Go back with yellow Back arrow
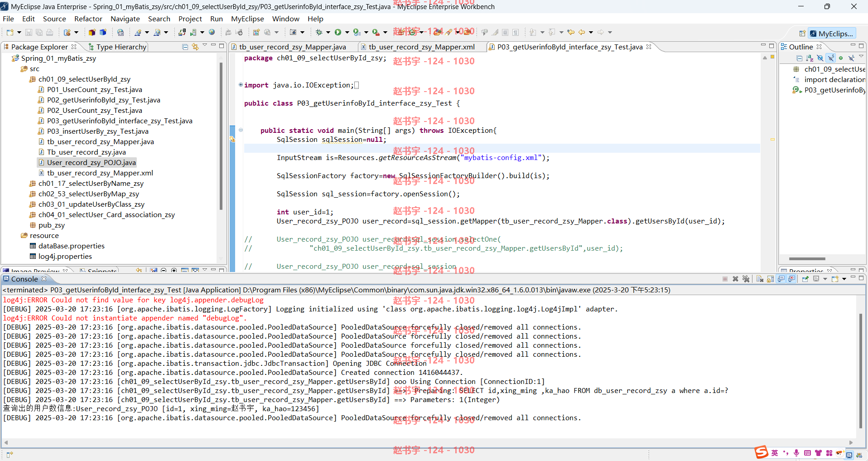Viewport: 868px width, 461px height. point(582,32)
